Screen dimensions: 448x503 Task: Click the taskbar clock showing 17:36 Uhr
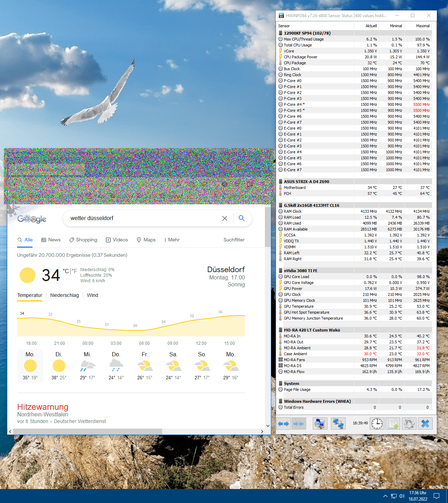(418, 496)
